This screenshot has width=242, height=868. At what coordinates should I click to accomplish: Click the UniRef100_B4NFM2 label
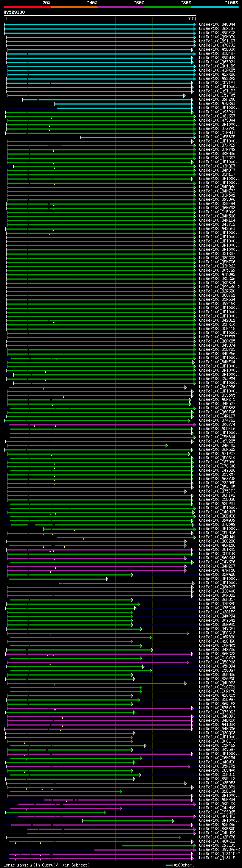click(217, 445)
